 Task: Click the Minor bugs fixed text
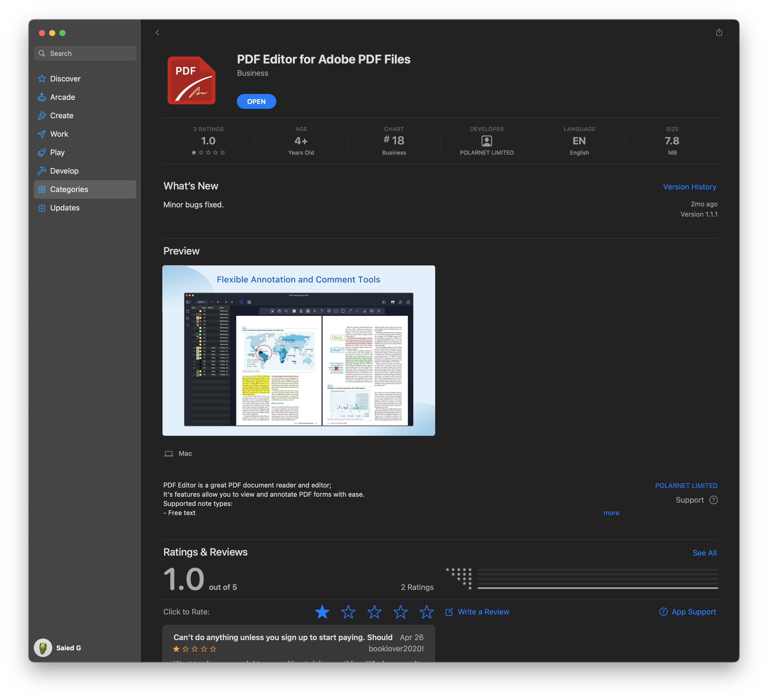click(194, 205)
